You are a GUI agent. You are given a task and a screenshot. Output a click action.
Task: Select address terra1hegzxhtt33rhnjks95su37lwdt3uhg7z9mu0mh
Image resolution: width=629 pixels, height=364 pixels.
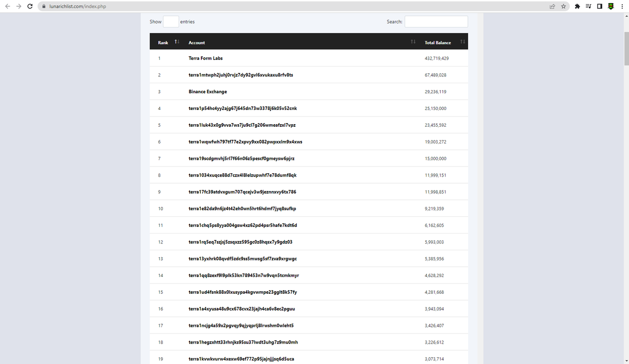[x=243, y=343]
